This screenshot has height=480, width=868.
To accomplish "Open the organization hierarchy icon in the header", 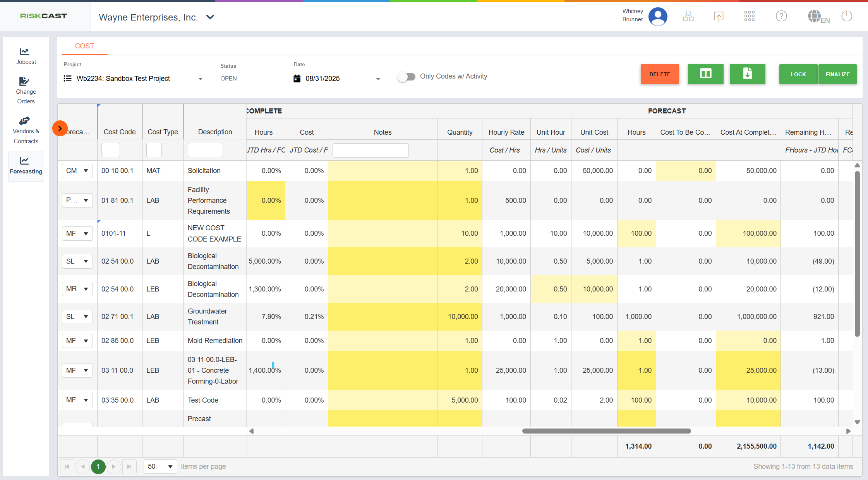I will pyautogui.click(x=688, y=16).
